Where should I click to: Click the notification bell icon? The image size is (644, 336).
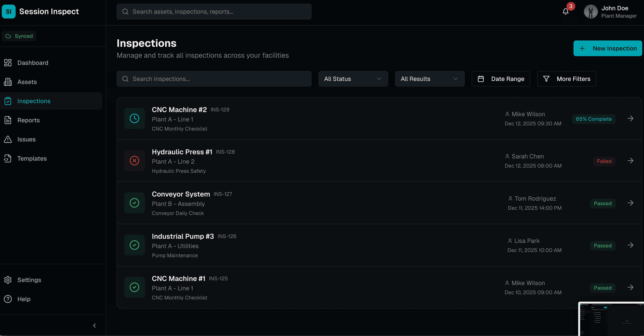click(x=565, y=12)
